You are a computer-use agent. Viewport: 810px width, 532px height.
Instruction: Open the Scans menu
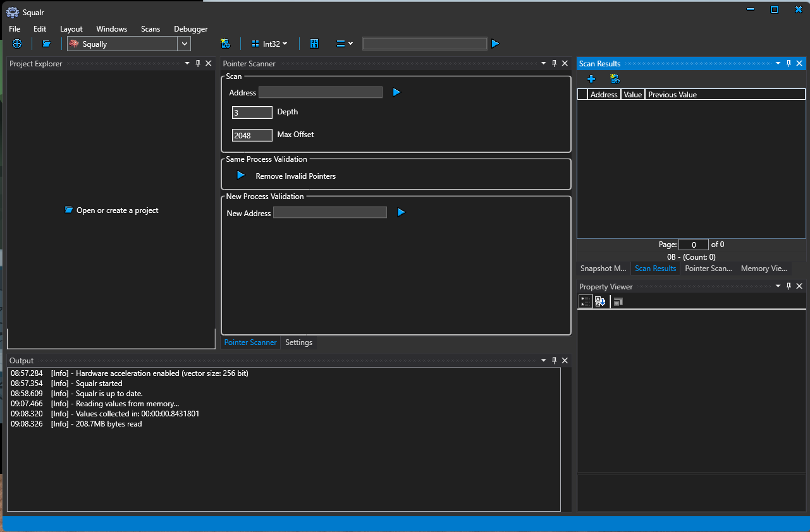coord(150,28)
